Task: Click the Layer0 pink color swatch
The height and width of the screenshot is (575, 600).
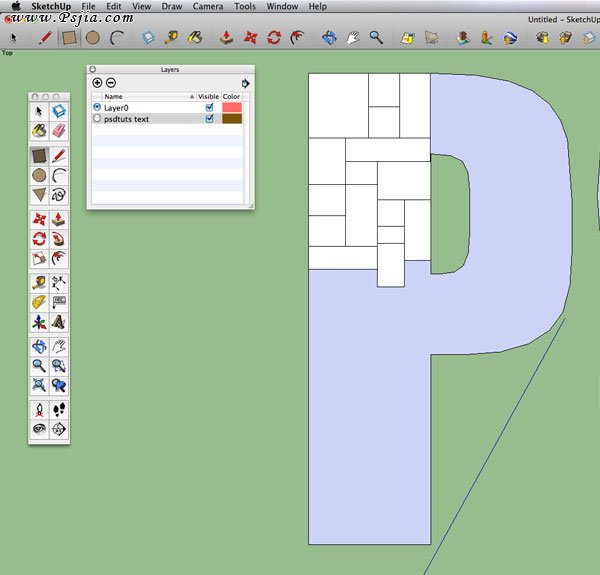Action: (x=232, y=106)
